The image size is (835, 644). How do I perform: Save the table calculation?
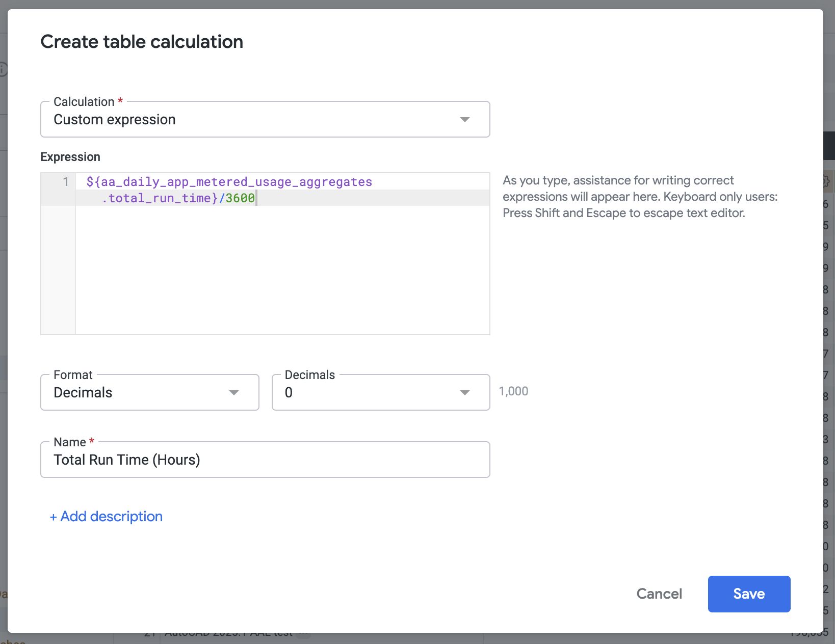(x=748, y=594)
